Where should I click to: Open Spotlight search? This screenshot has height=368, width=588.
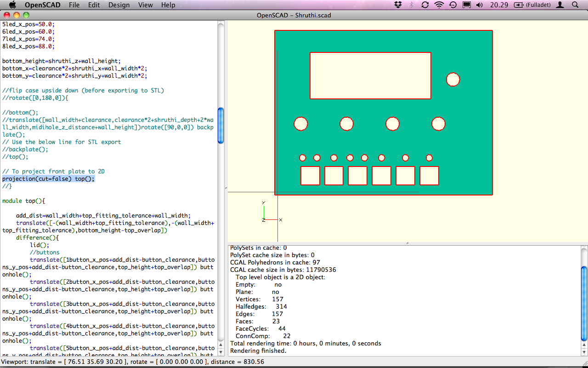pos(575,5)
